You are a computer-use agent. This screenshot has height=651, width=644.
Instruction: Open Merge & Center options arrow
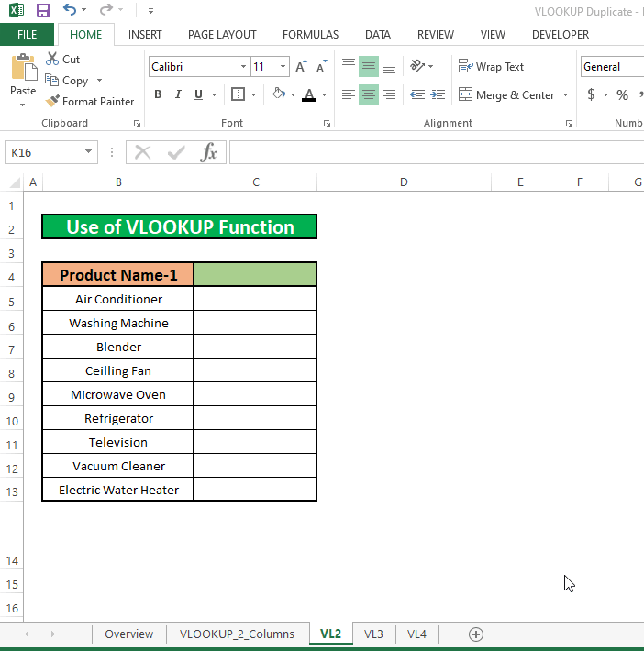click(x=565, y=94)
